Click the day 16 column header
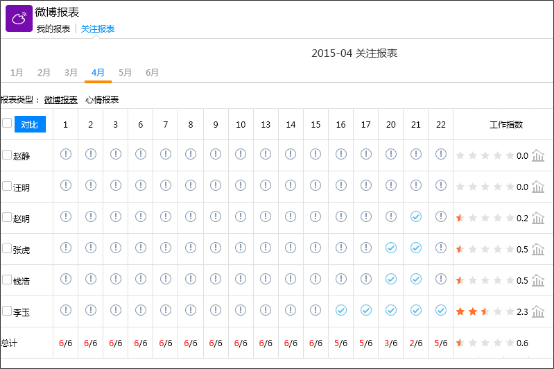Image resolution: width=554 pixels, height=369 pixels. tap(341, 124)
